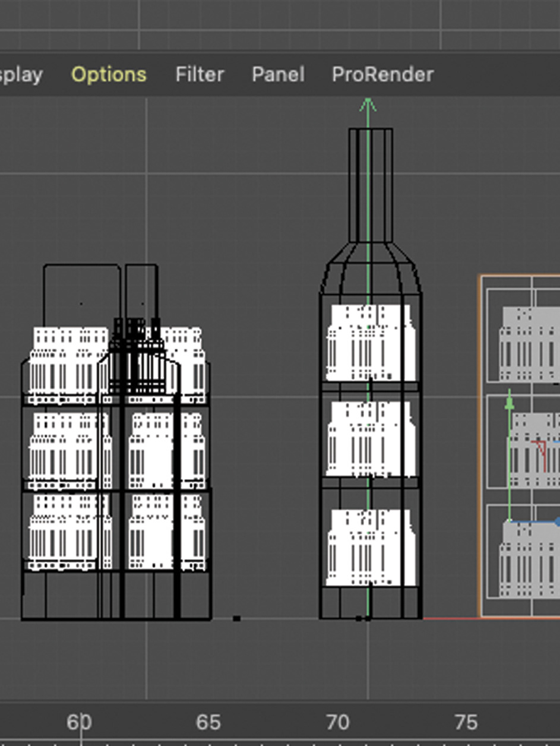Open the Filter viewport menu
This screenshot has width=560, height=746.
200,74
